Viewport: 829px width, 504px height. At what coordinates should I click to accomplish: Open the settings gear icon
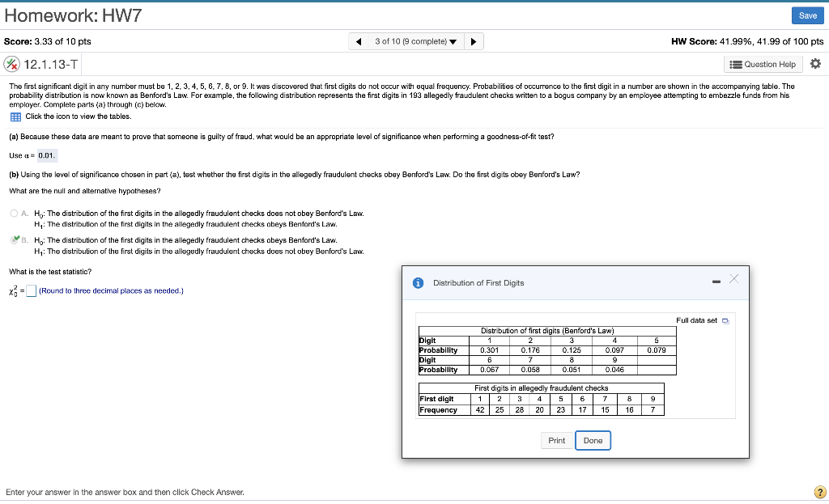(x=816, y=64)
